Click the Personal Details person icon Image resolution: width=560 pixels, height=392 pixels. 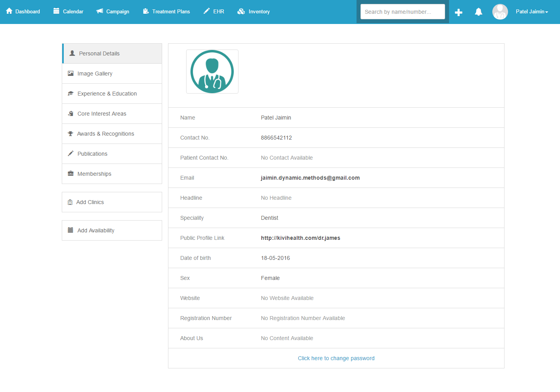[x=72, y=53]
